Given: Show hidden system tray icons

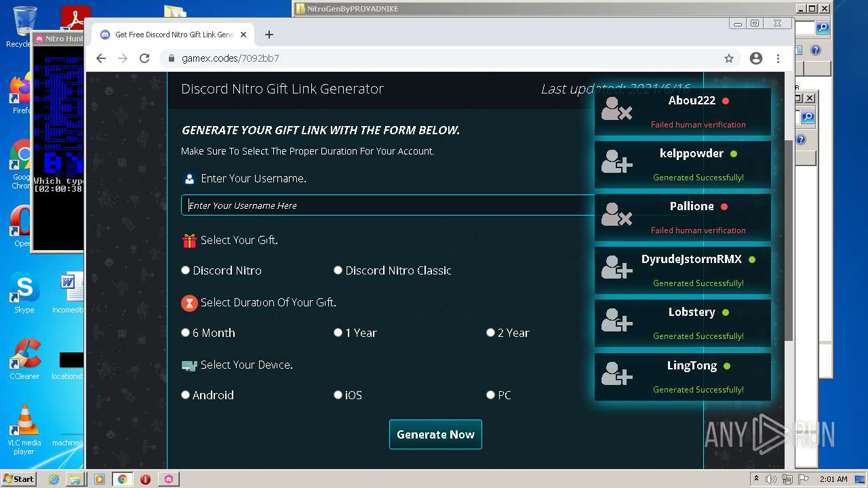Looking at the screenshot, I should [x=757, y=479].
